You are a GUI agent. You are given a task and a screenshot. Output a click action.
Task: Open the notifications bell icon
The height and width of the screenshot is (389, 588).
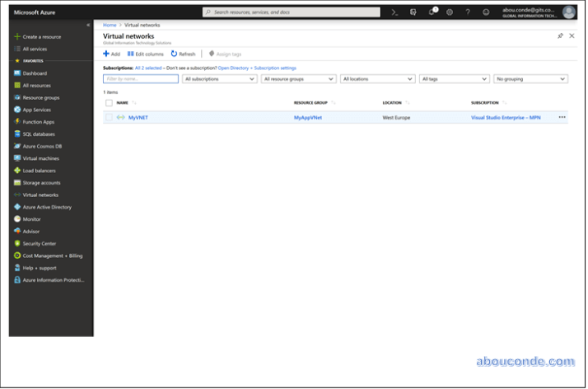pyautogui.click(x=432, y=12)
